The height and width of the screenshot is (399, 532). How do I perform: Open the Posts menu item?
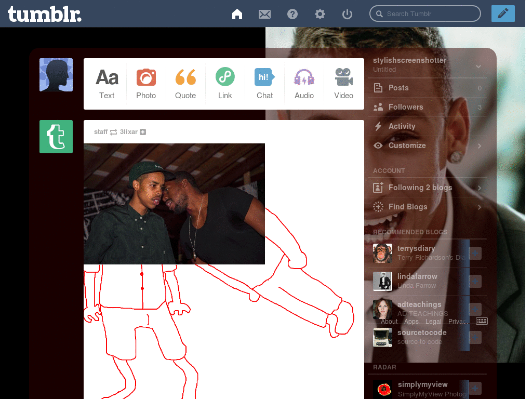[428, 88]
